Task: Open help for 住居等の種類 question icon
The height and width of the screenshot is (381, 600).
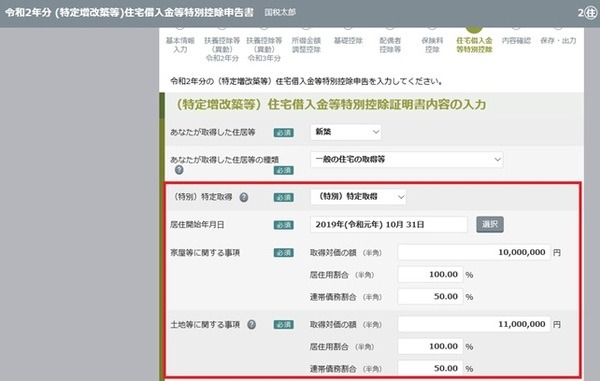Action: point(179,170)
